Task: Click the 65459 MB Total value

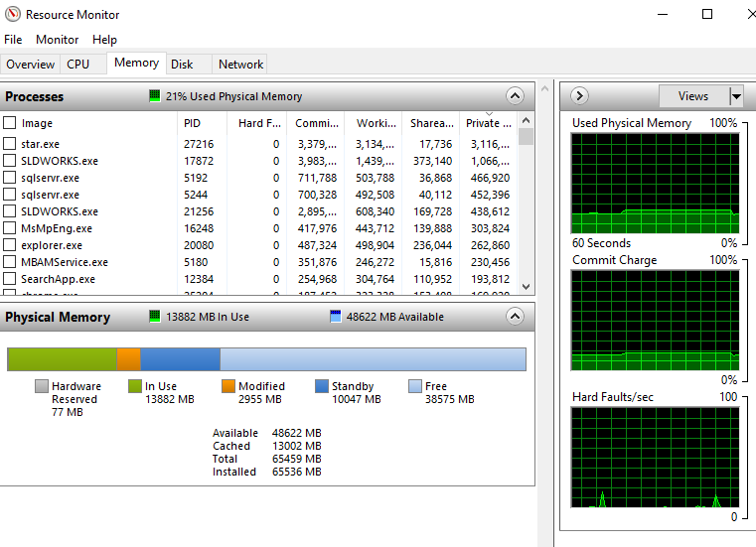Action: (296, 459)
